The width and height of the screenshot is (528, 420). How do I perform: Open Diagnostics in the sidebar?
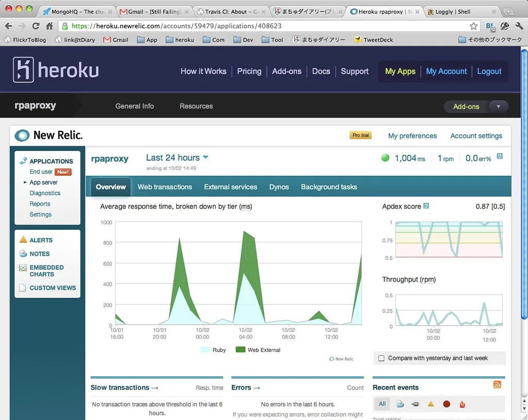(x=45, y=193)
